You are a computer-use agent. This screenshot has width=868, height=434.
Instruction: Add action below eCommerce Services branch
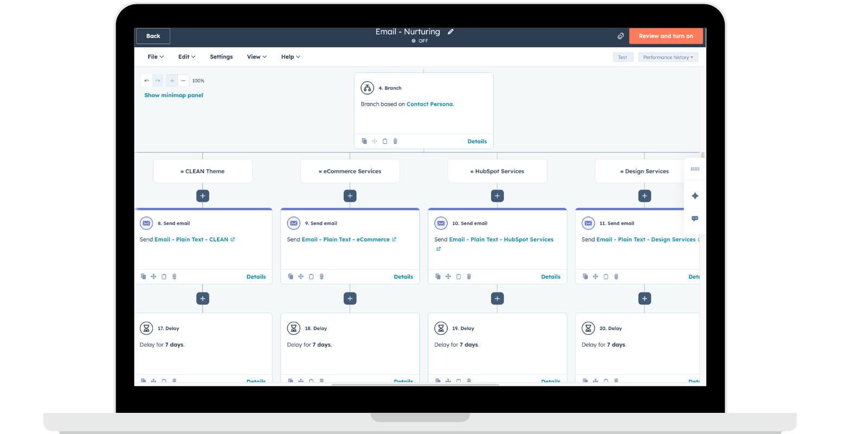[350, 196]
